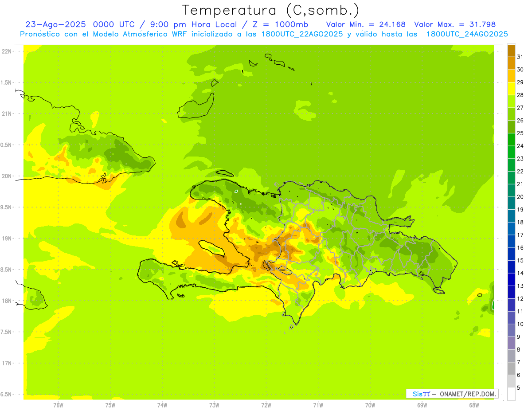Click the '17N' latitude label

[x=7, y=363]
